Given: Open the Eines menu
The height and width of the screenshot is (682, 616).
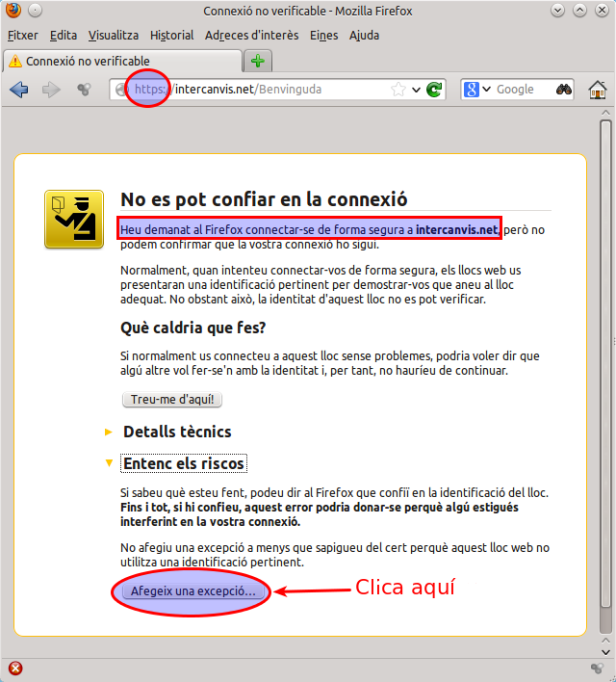Looking at the screenshot, I should [x=323, y=36].
